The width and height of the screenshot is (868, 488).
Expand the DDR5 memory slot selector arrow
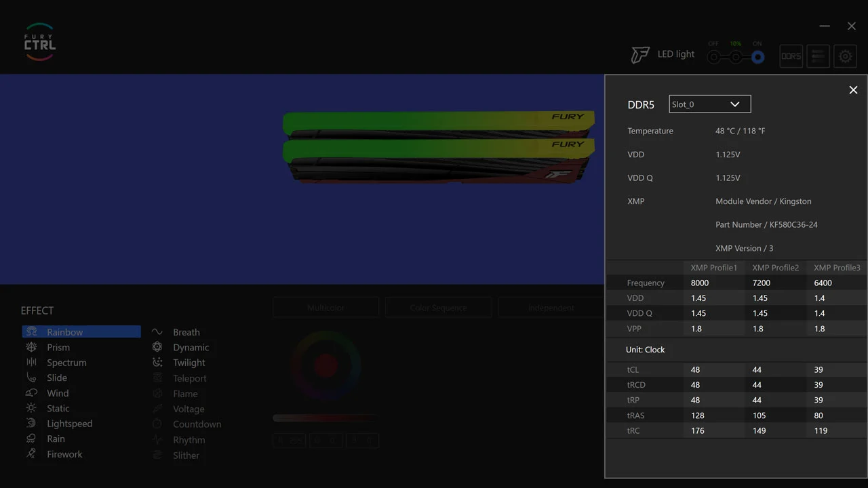735,104
